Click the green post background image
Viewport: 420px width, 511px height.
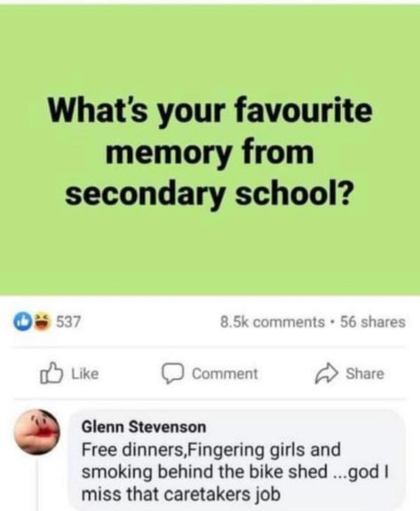pyautogui.click(x=210, y=150)
